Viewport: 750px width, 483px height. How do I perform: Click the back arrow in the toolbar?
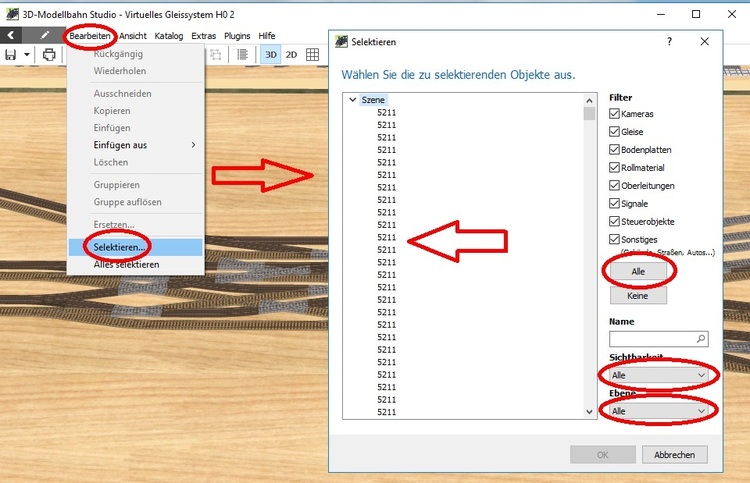point(11,35)
